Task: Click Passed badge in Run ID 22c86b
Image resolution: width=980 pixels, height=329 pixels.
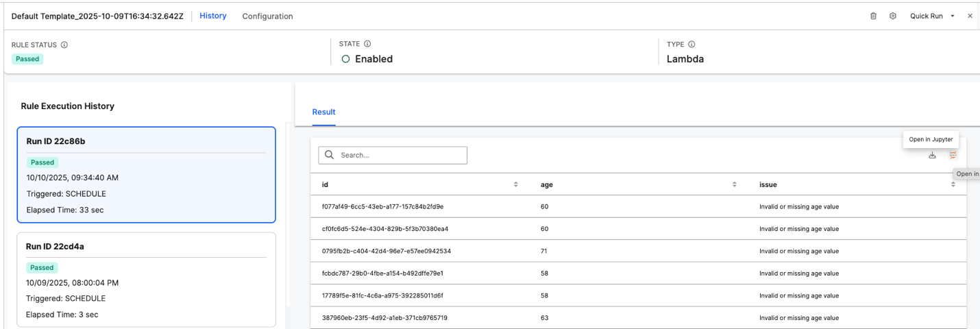Action: [42, 162]
